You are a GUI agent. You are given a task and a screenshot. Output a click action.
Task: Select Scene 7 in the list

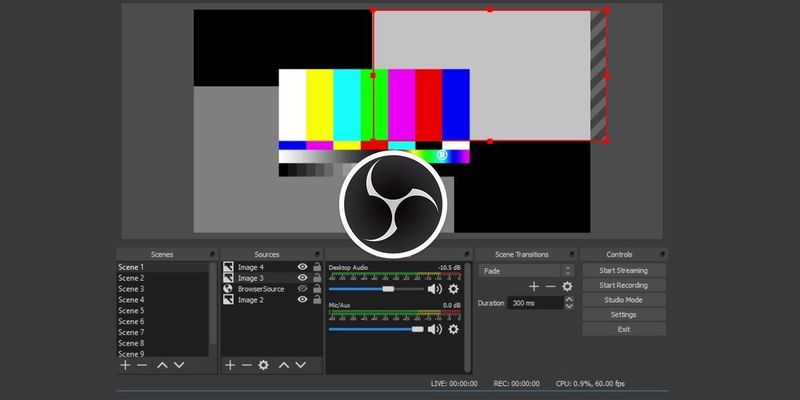pyautogui.click(x=162, y=332)
